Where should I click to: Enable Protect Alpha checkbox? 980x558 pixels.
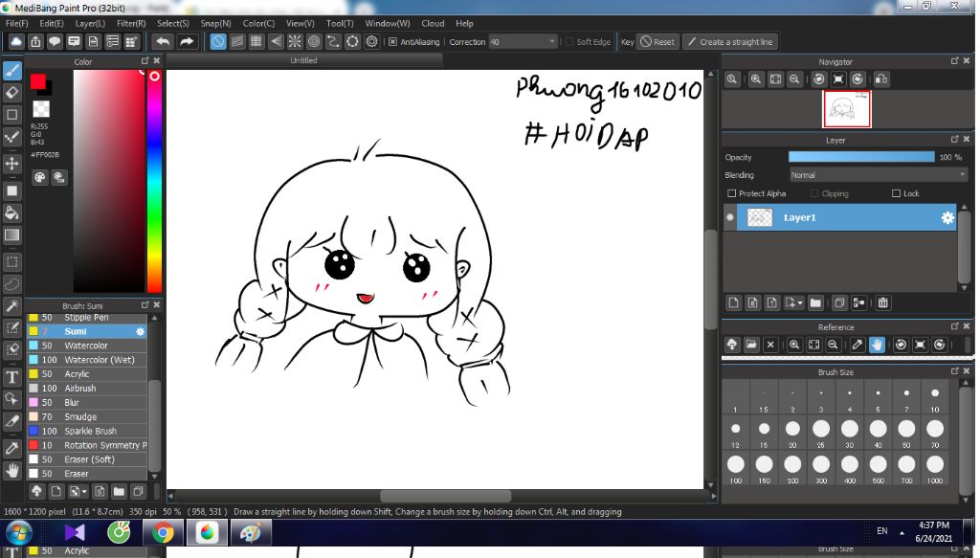pyautogui.click(x=731, y=193)
